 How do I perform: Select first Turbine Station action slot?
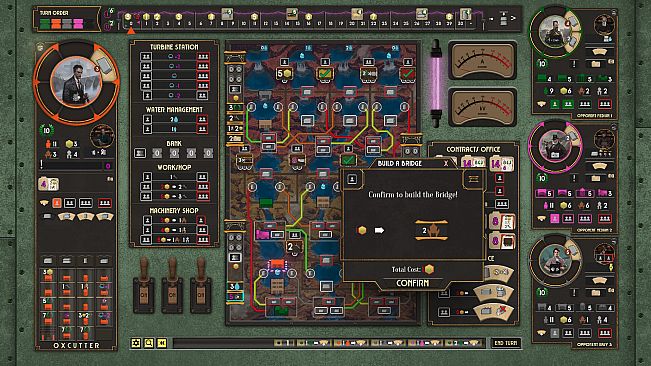146,56
